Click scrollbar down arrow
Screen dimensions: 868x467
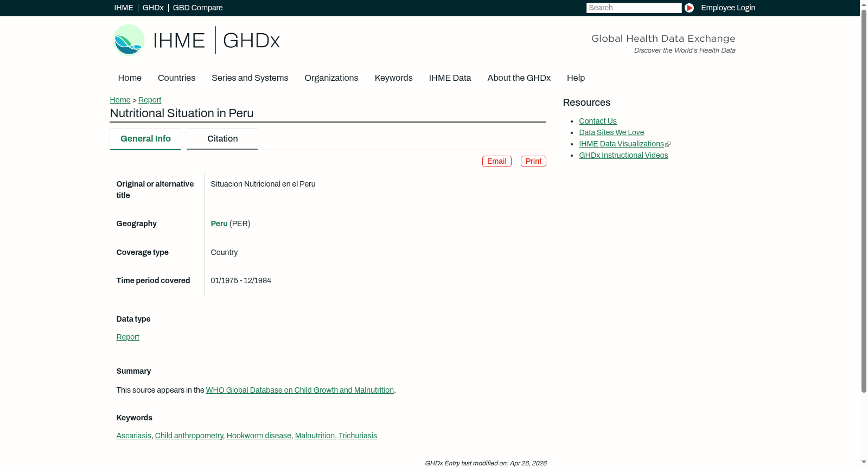pyautogui.click(x=864, y=463)
